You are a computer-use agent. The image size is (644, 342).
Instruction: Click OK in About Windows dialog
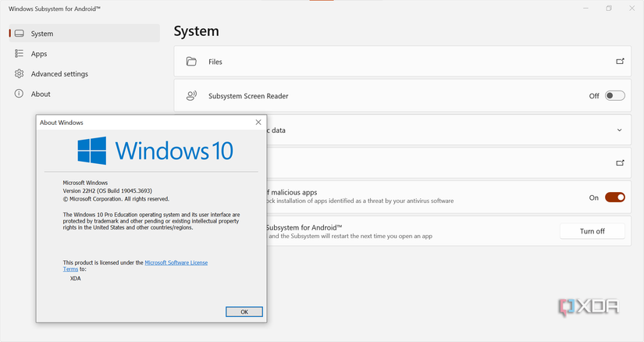click(244, 312)
